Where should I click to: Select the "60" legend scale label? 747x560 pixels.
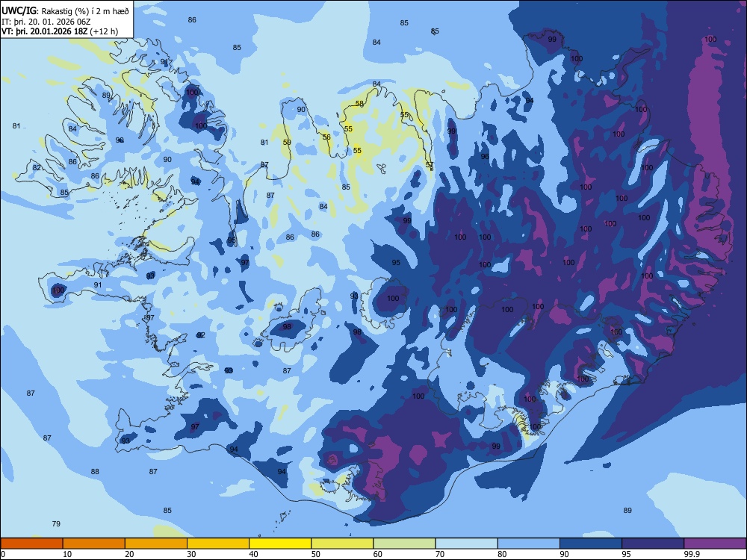click(378, 554)
